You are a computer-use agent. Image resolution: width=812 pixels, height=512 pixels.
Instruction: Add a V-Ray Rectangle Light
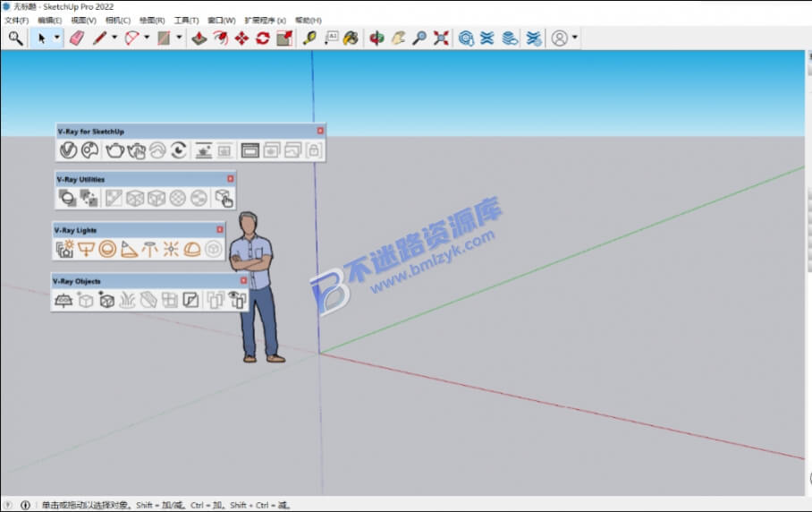(86, 249)
